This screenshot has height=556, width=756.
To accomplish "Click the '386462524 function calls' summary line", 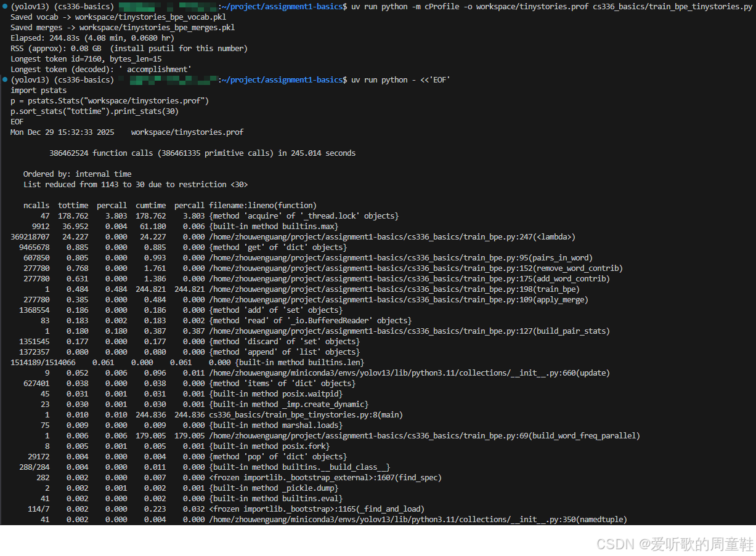I will pos(202,153).
